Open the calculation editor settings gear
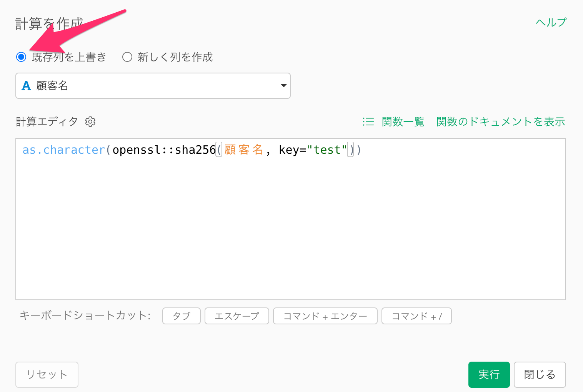This screenshot has width=583, height=392. [90, 122]
